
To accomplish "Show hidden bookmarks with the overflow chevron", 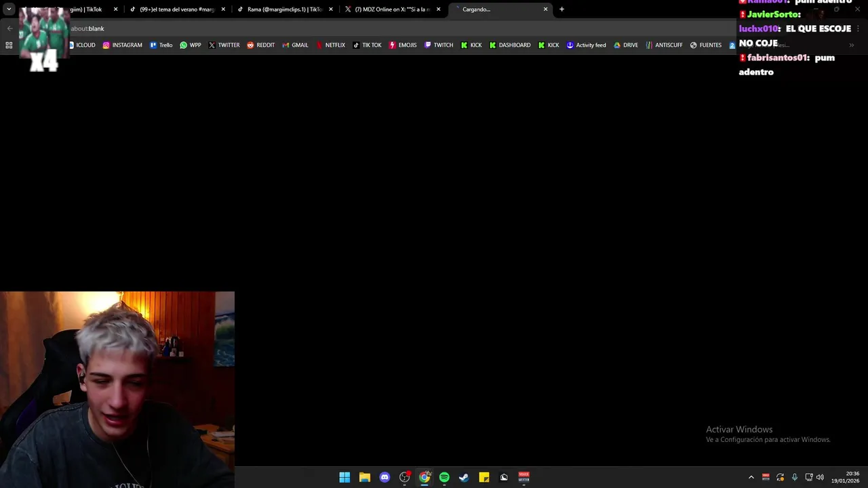I will pos(851,45).
